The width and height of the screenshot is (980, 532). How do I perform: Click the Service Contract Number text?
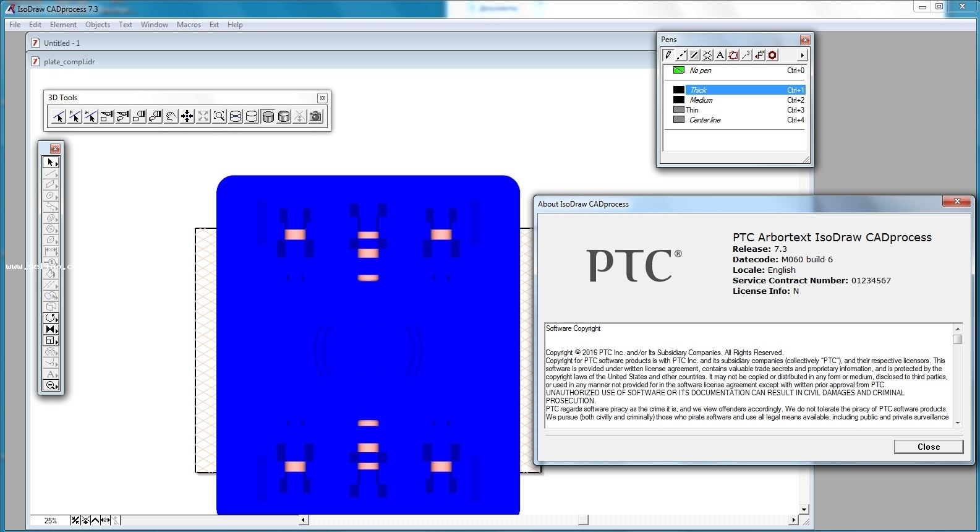tap(812, 281)
